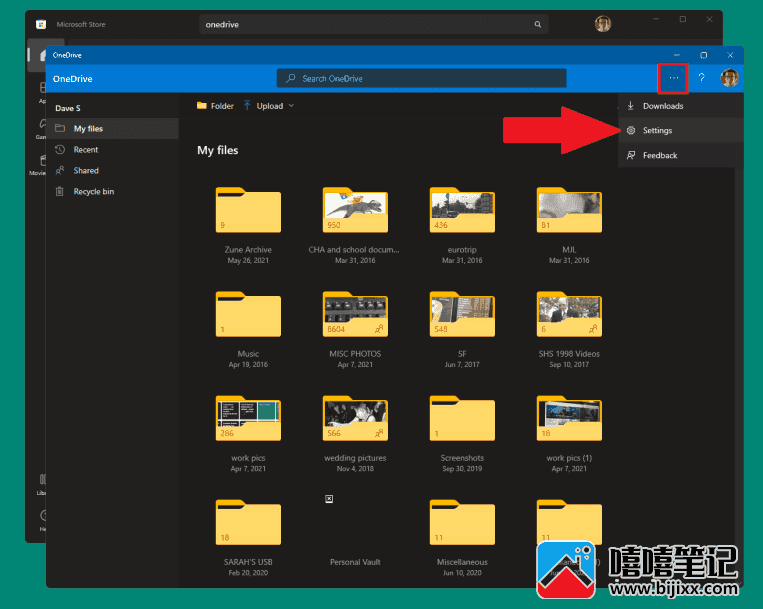Open the eurotrip folder
The height and width of the screenshot is (609, 763).
(462, 210)
